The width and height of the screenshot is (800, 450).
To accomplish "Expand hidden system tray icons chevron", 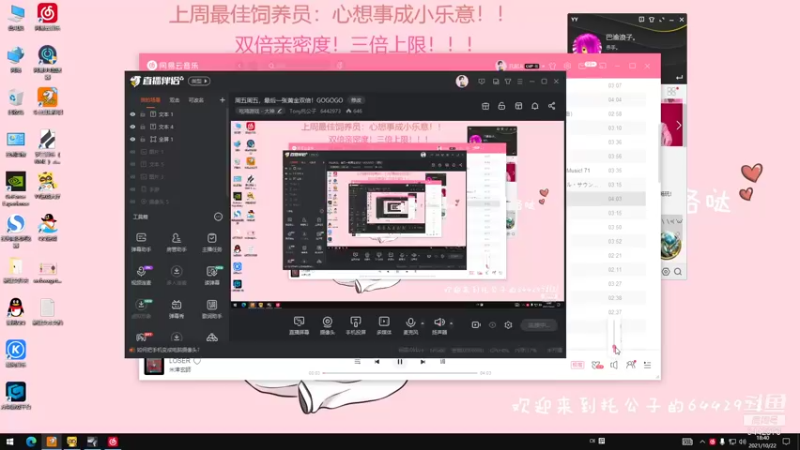I will 702,441.
